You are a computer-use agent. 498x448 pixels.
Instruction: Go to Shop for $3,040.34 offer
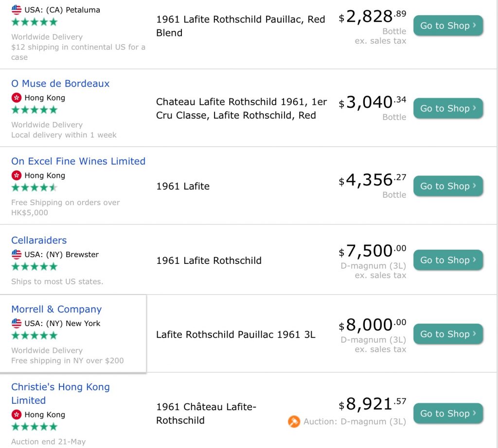click(x=448, y=108)
